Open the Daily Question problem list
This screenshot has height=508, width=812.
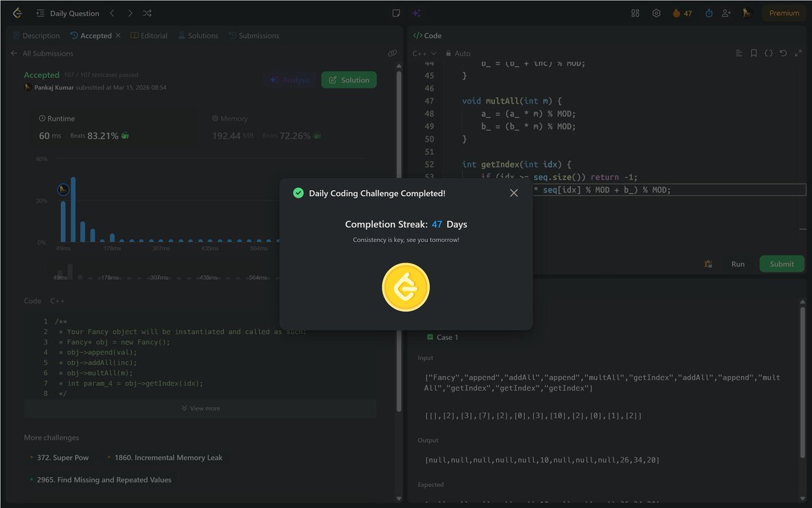[x=68, y=13]
